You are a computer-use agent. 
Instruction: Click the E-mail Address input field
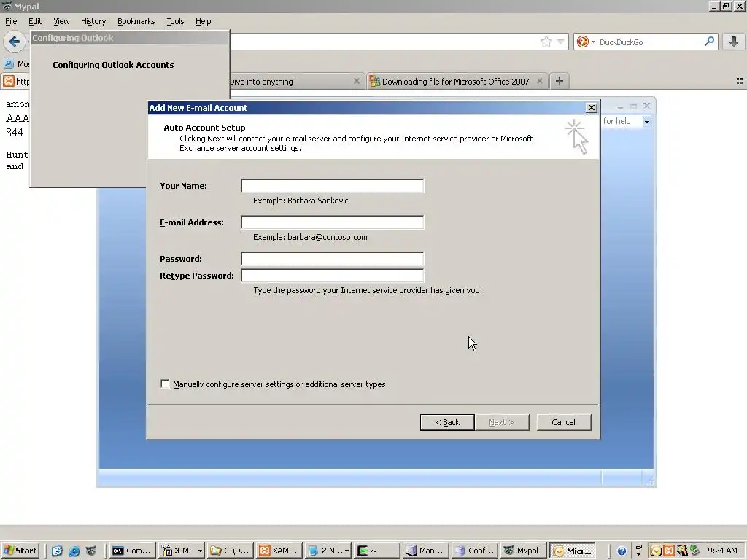pos(332,222)
